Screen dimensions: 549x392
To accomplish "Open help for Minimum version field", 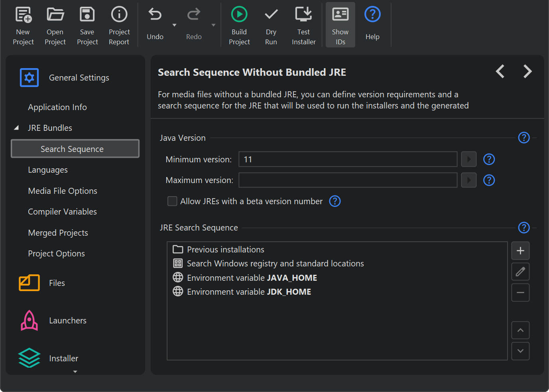I will tap(489, 160).
